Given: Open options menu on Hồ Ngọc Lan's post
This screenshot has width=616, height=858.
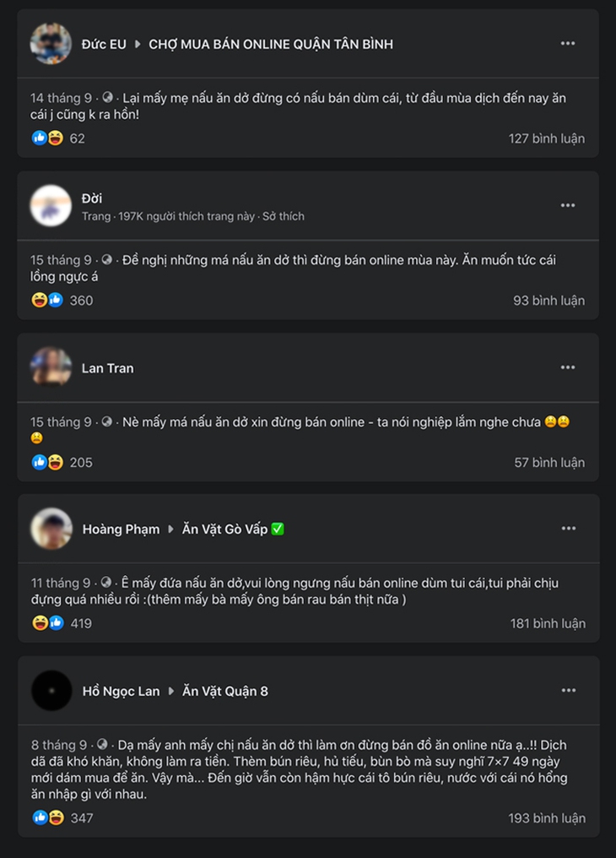Looking at the screenshot, I should pos(568,691).
